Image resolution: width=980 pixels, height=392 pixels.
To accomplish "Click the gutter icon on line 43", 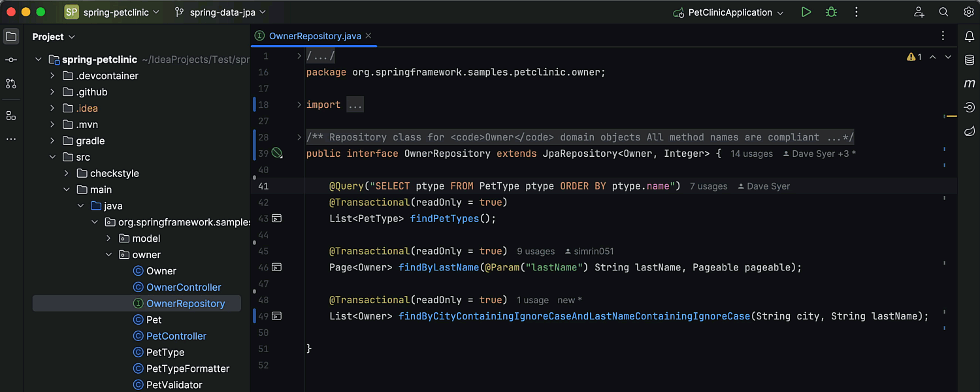I will (x=277, y=219).
